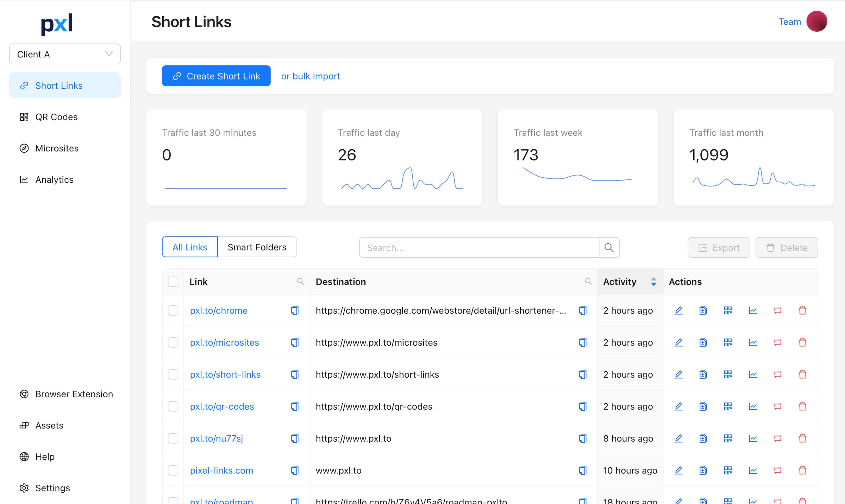
Task: Delete the pixel-links.com link
Action: (x=803, y=470)
